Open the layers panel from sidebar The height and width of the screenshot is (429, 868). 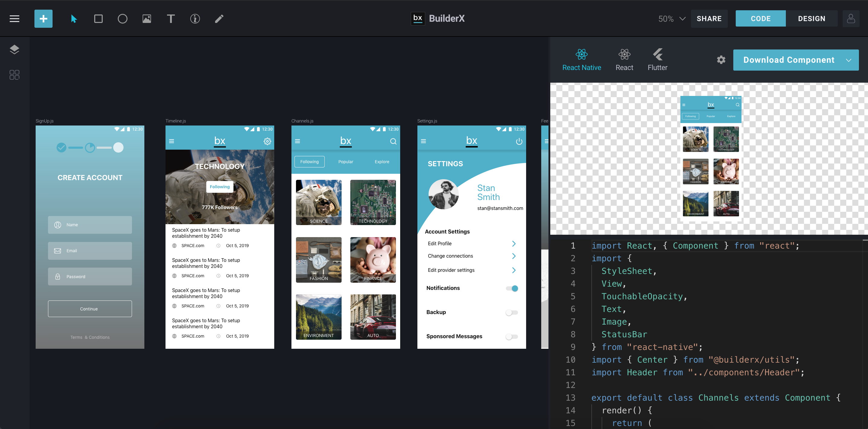(14, 49)
